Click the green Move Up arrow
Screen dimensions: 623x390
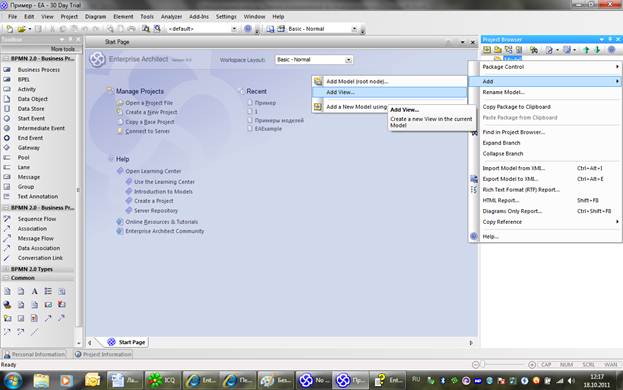click(586, 50)
